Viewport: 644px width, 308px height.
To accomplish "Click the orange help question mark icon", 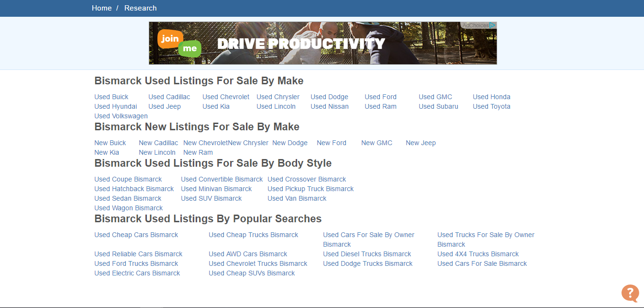I will tap(630, 293).
